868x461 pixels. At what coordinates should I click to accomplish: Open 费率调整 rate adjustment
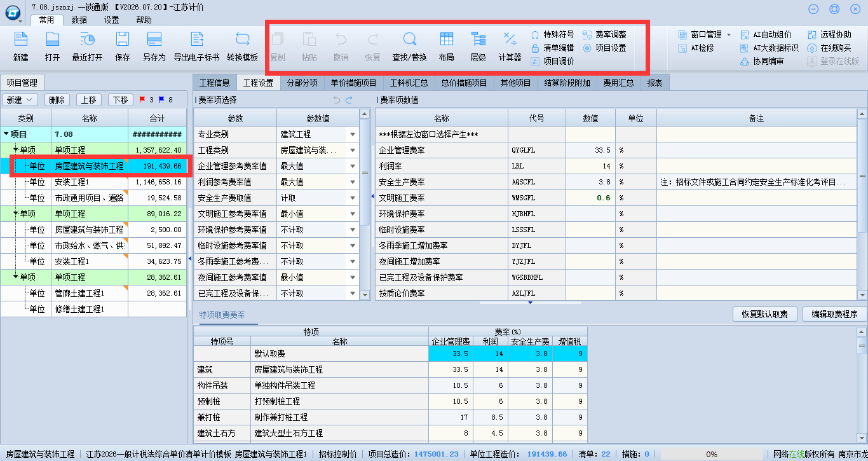[x=604, y=34]
